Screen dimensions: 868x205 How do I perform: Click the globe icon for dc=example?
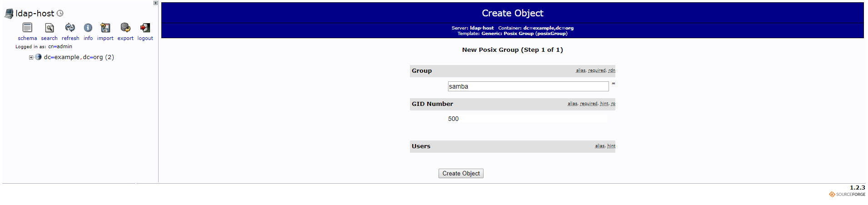point(38,57)
